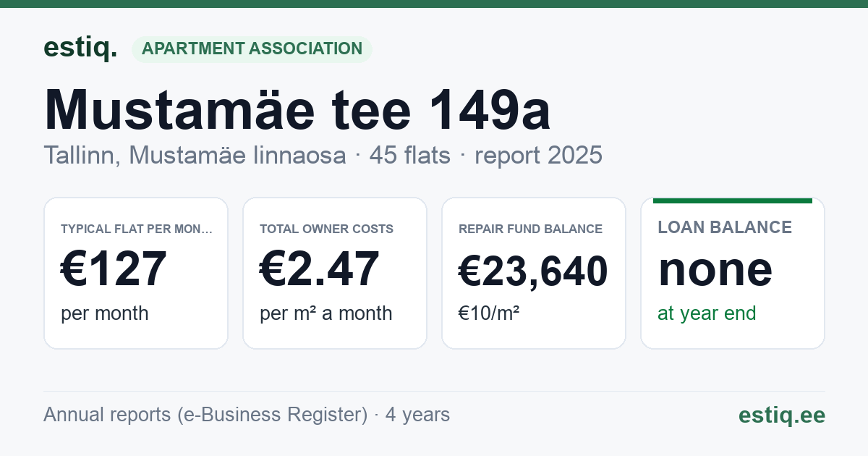Click the none loan value
The image size is (868, 456).
point(715,269)
